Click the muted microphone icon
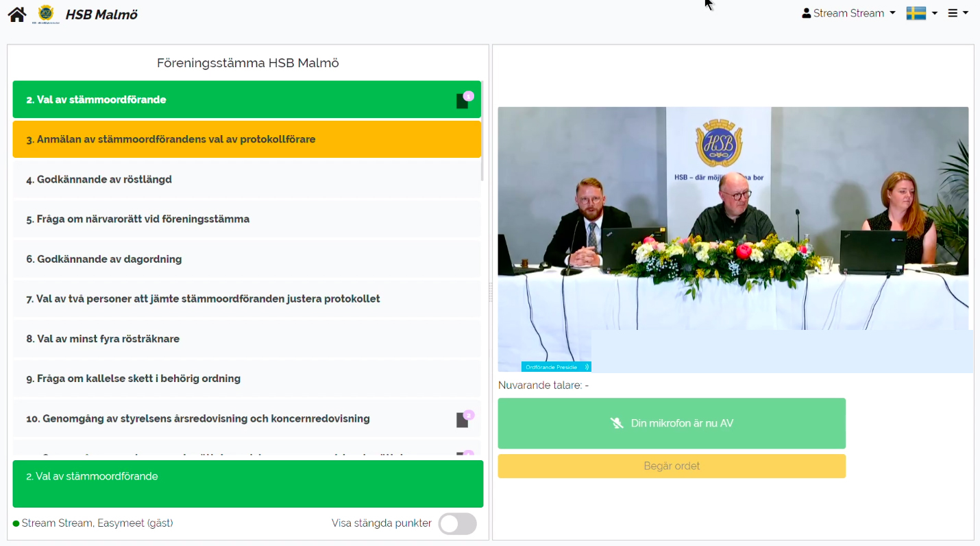This screenshot has width=980, height=546. click(x=617, y=423)
